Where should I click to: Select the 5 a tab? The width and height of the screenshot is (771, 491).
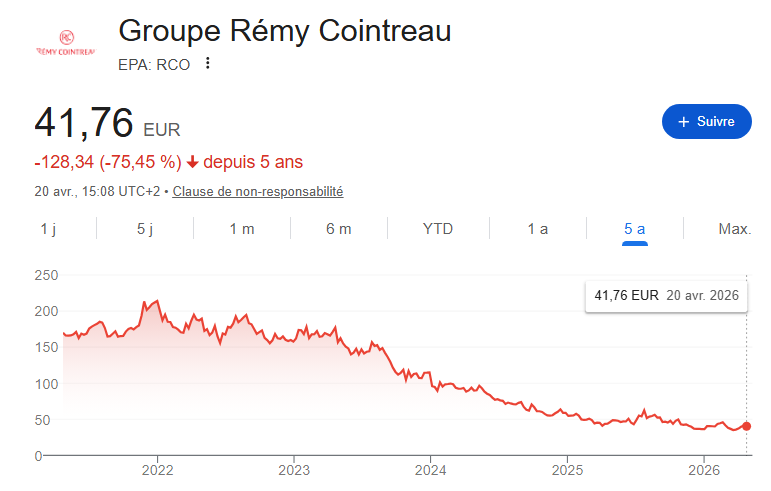point(634,229)
